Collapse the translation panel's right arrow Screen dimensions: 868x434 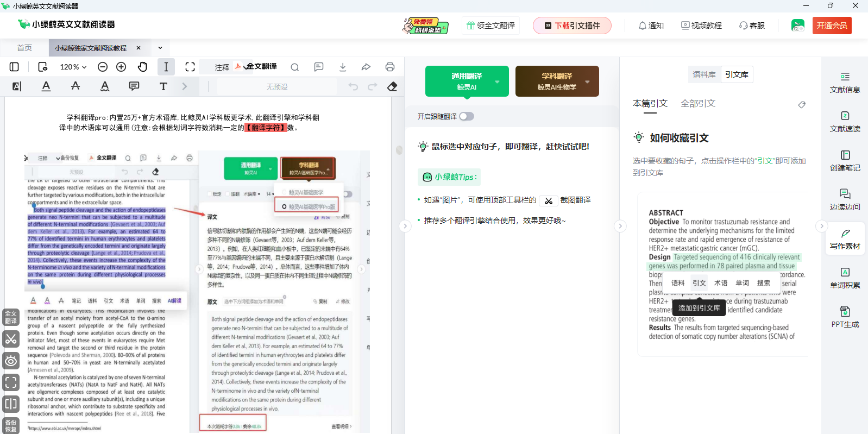click(x=620, y=226)
